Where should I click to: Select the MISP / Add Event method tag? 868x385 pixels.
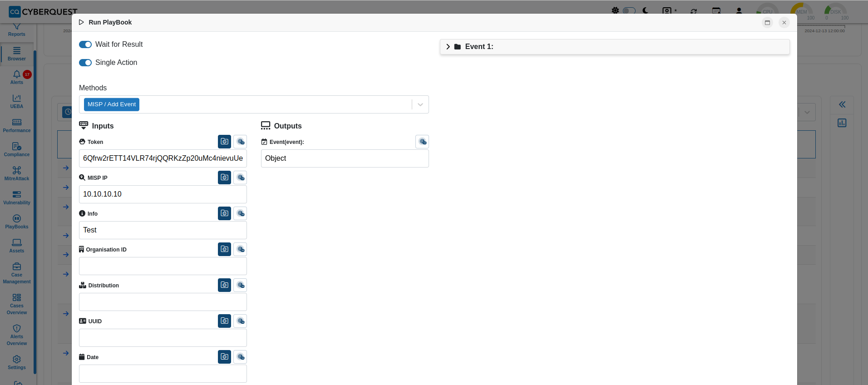[112, 104]
